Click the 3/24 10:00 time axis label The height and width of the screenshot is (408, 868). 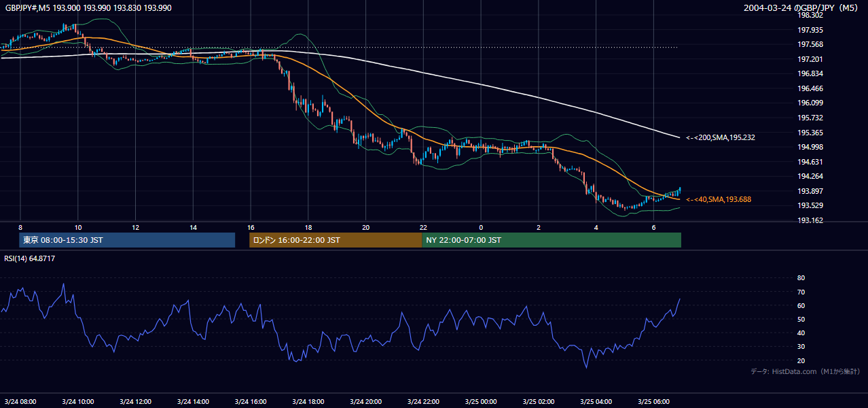coord(78,401)
